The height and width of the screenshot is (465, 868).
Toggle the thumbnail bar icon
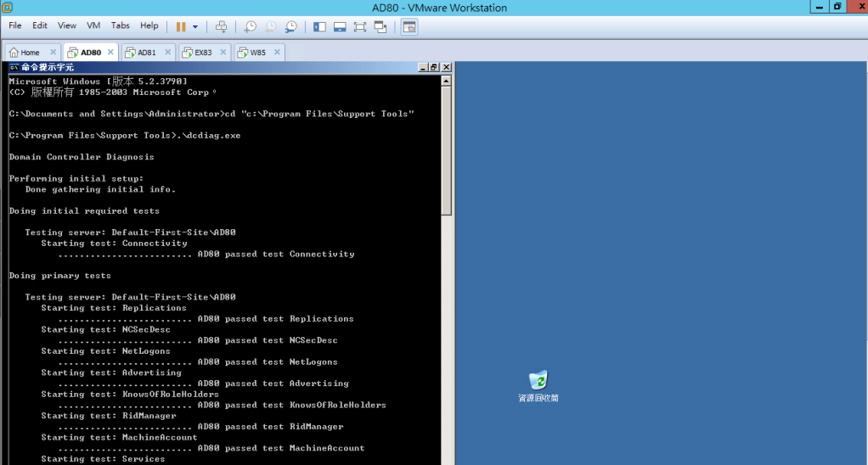point(340,26)
